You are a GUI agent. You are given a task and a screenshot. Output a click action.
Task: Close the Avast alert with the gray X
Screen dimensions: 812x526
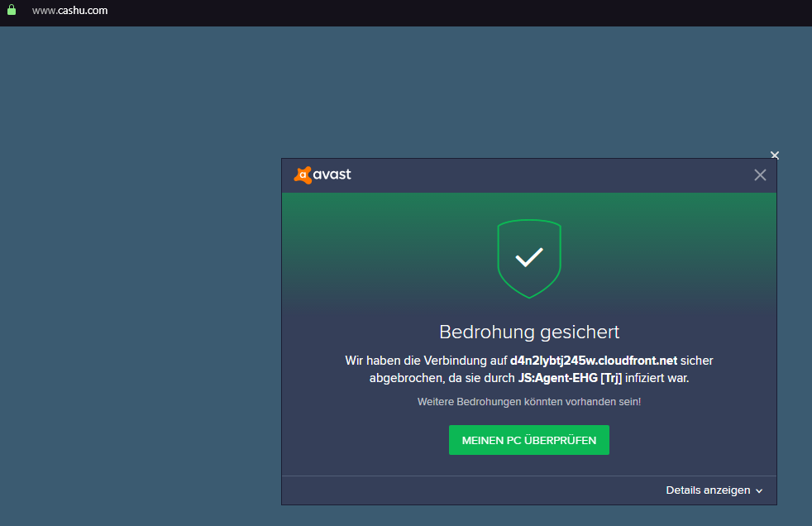click(760, 175)
